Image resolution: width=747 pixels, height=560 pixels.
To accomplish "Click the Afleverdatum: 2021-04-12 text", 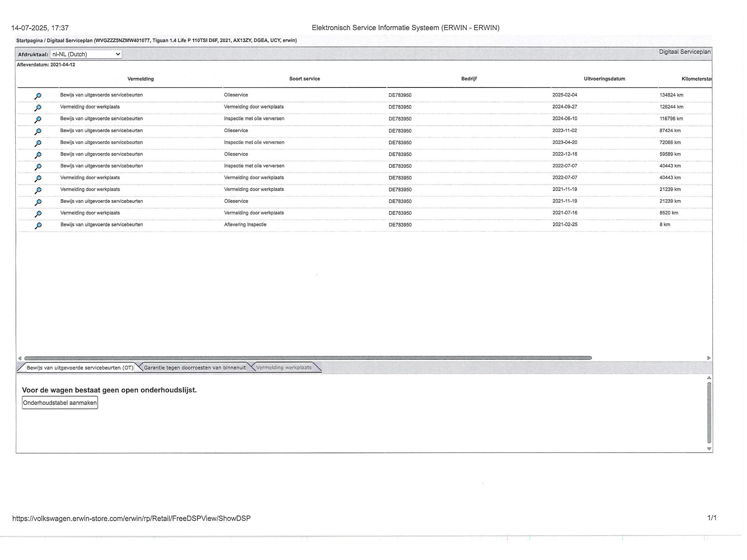I will coord(46,65).
